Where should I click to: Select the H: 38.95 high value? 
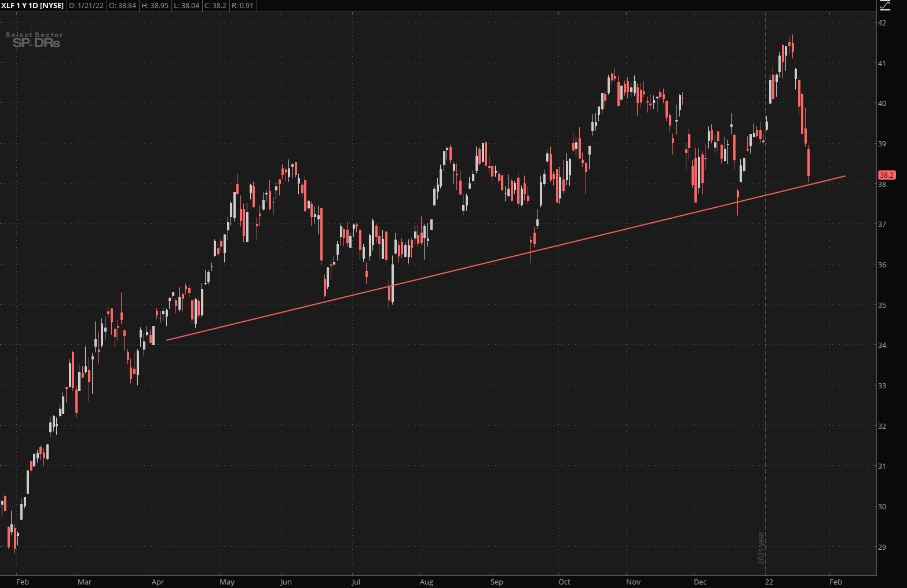click(155, 6)
